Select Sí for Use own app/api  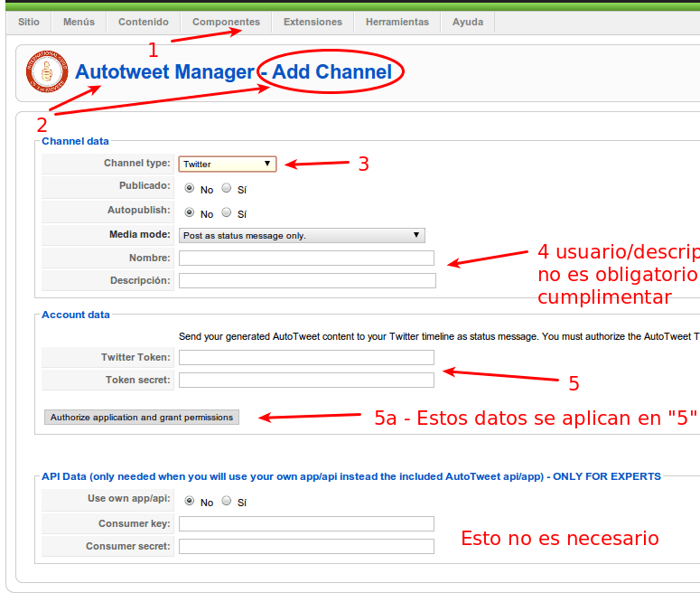tap(227, 501)
